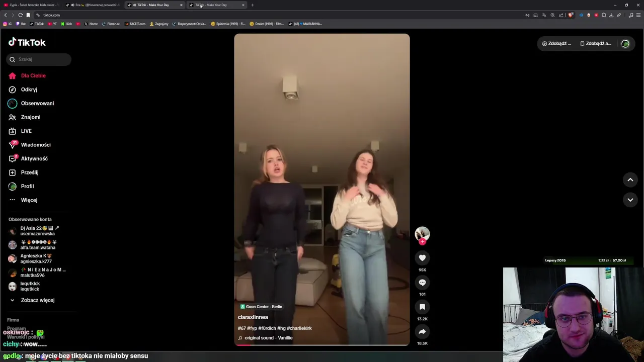Close the active TikTok tab
644x362 pixels.
pyautogui.click(x=181, y=5)
